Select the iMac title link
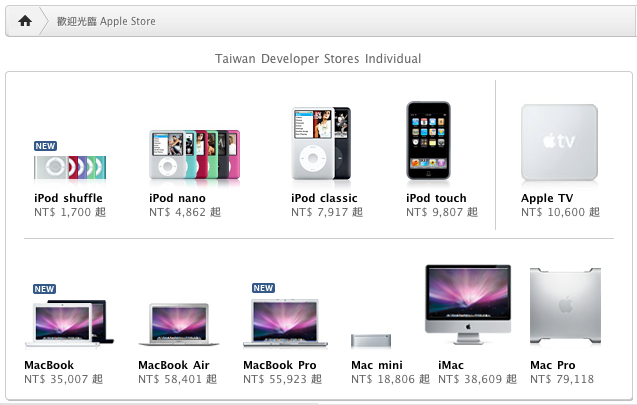 (x=451, y=365)
